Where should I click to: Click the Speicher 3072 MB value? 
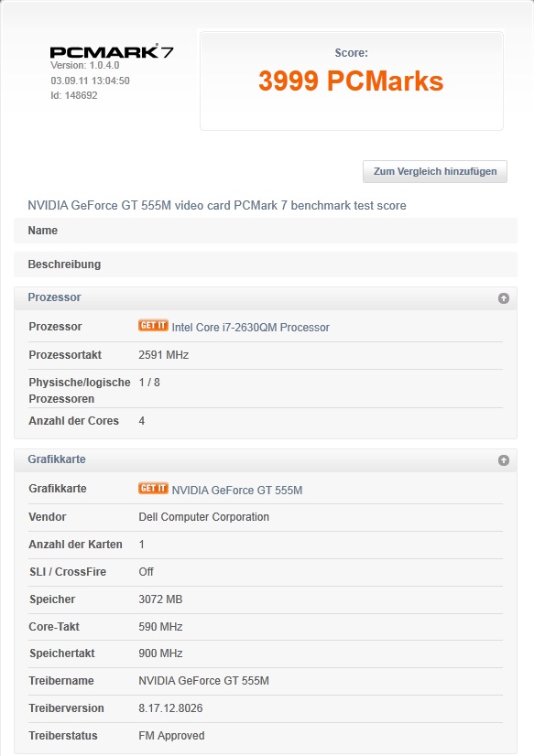[160, 599]
